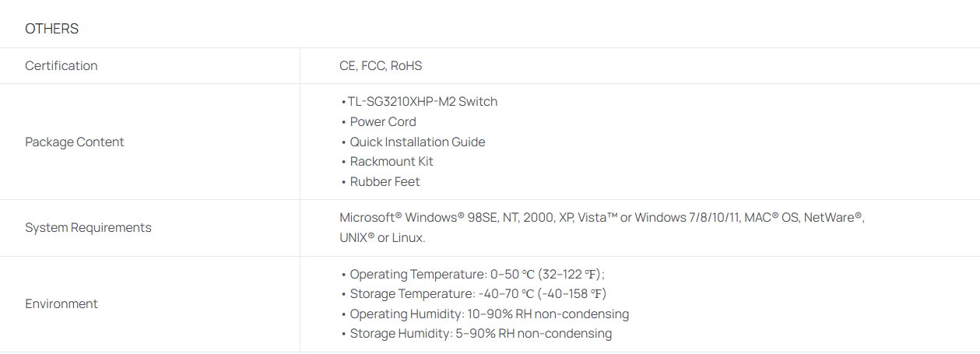Select the Quick Installation Guide entry
The image size is (980, 354).
(417, 142)
